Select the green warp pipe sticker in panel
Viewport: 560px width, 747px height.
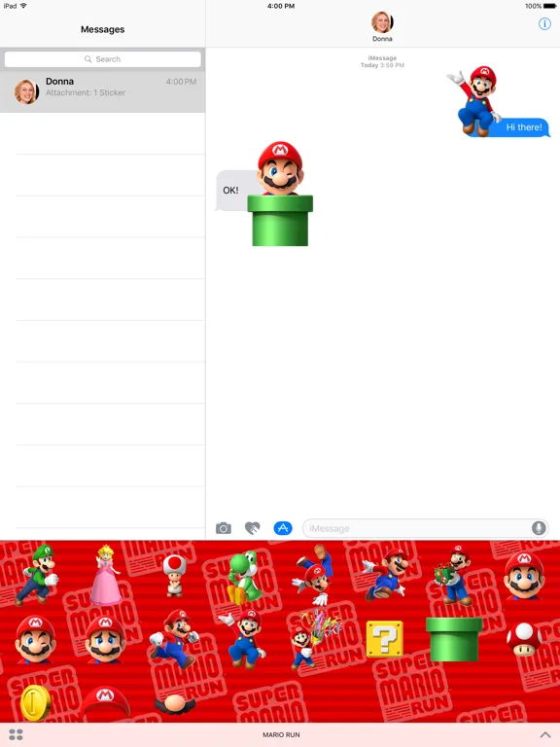(x=454, y=639)
